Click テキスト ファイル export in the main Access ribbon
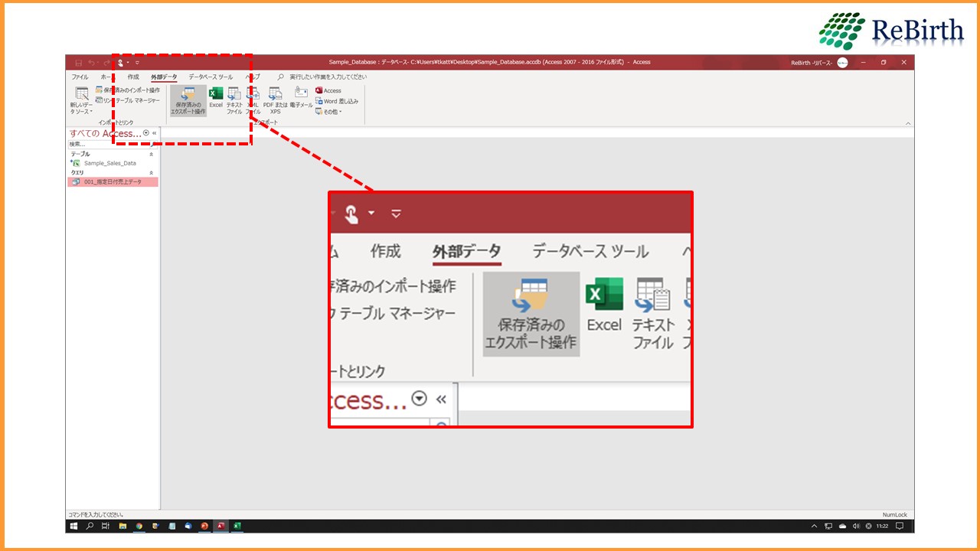The width and height of the screenshot is (980, 551). coord(234,101)
